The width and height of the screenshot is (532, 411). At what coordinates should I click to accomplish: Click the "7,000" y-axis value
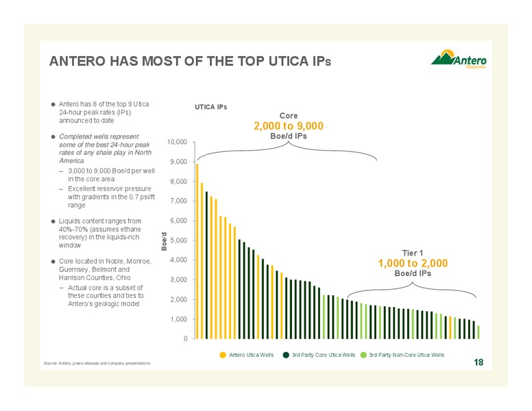tap(179, 201)
